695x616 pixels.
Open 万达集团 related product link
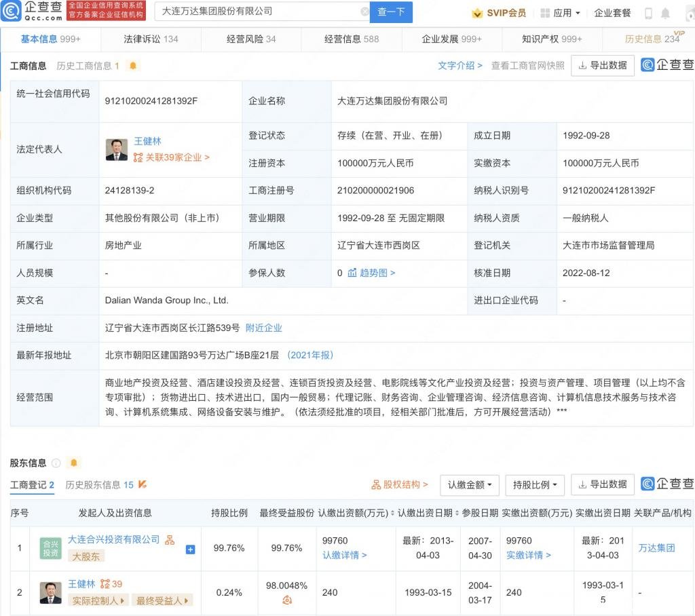click(x=656, y=547)
